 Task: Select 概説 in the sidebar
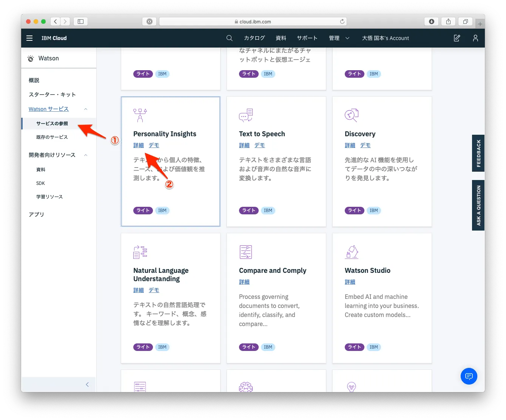(34, 80)
